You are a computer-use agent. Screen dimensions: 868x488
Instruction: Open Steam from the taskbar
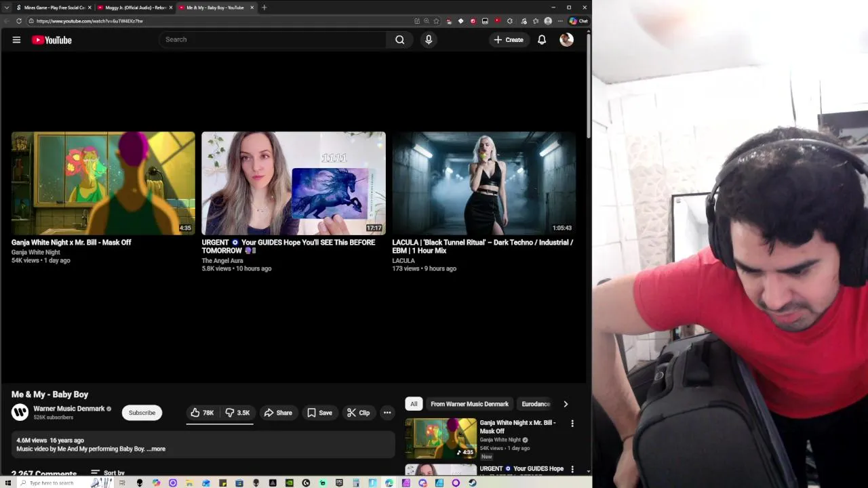point(473,483)
